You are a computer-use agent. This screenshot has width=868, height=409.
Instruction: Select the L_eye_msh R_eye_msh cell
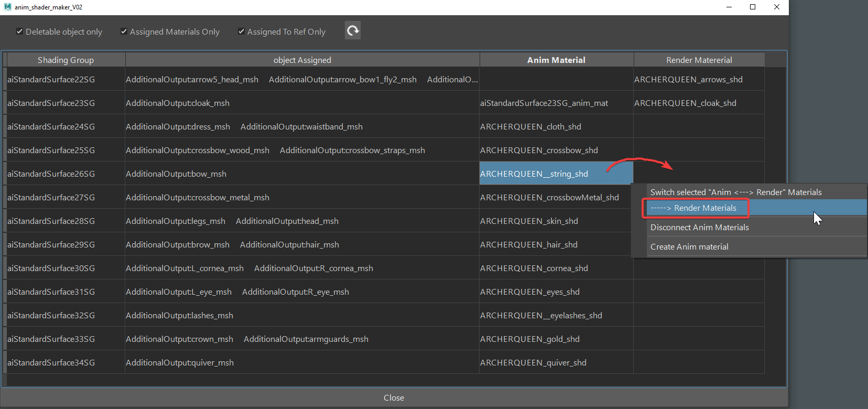[302, 292]
